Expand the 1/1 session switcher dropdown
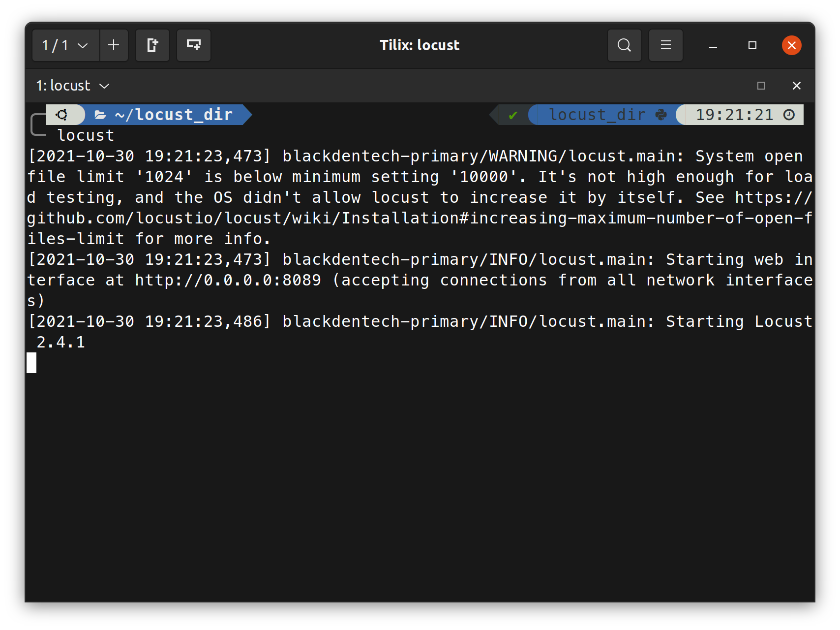 tap(66, 45)
